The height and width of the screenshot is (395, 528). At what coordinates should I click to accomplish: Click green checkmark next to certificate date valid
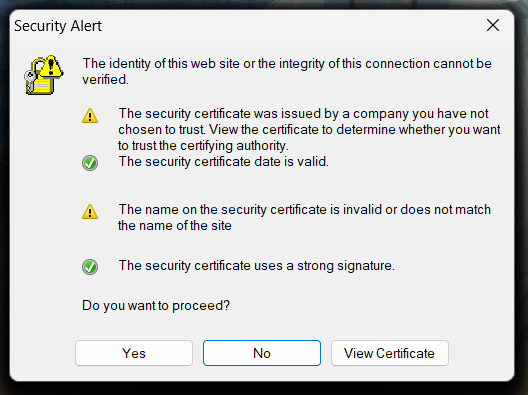click(90, 163)
